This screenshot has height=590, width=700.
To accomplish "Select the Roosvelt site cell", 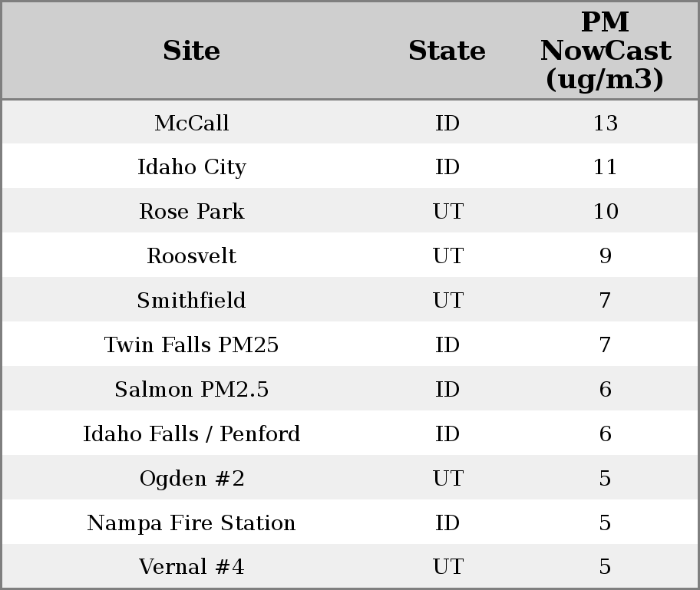I will (x=191, y=256).
